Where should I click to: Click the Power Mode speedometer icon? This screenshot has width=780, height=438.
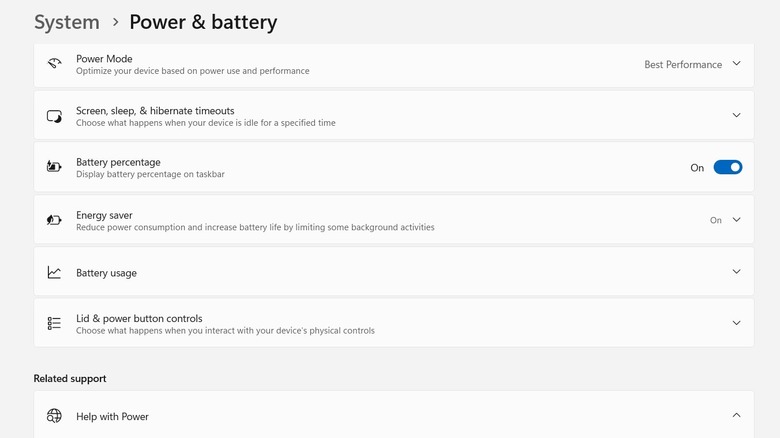pyautogui.click(x=54, y=64)
